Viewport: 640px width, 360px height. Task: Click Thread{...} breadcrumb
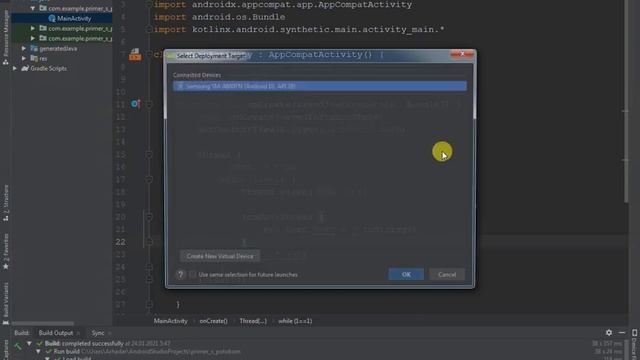point(253,321)
